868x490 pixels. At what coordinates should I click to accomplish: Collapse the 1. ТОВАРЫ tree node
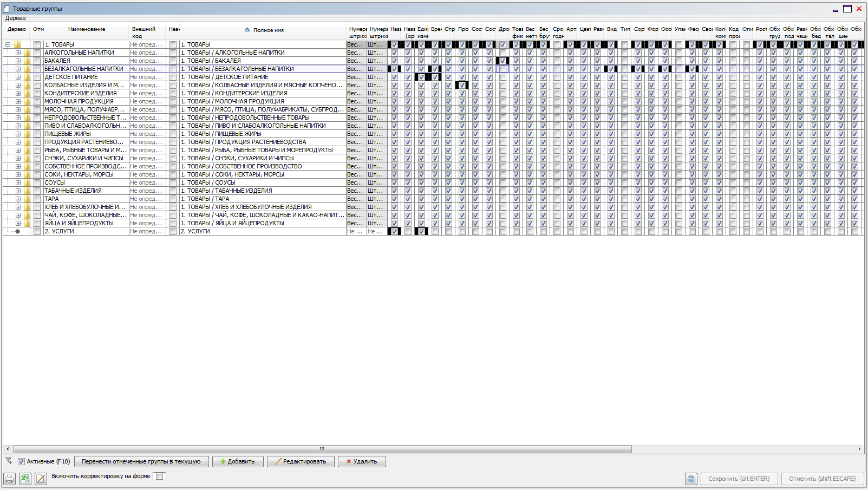pos(8,44)
